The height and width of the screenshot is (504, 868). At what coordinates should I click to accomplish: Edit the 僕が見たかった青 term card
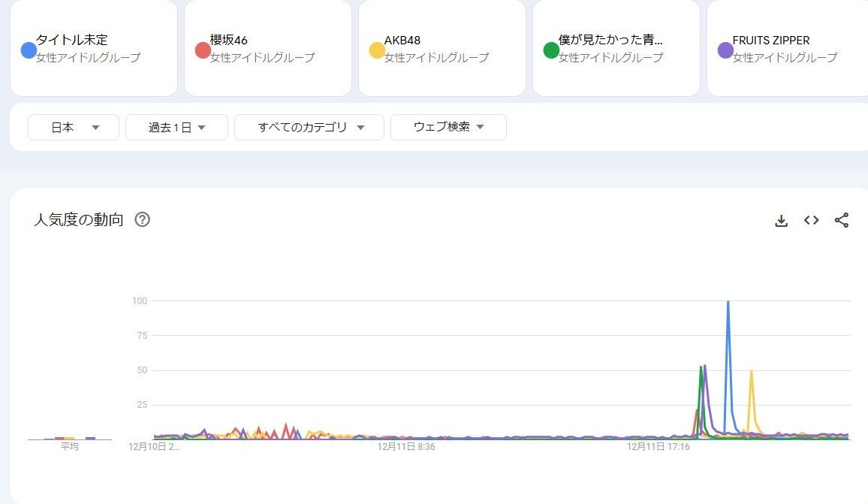point(616,48)
